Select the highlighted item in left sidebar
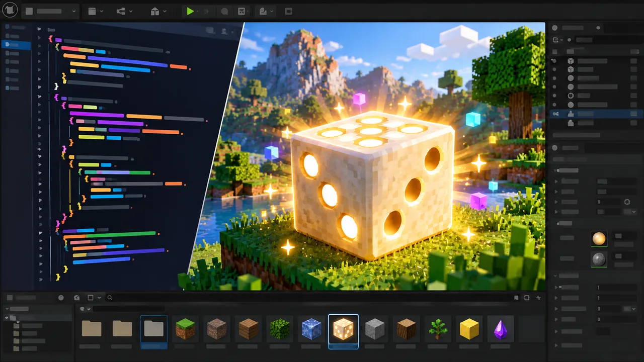The width and height of the screenshot is (644, 362). 16,44
